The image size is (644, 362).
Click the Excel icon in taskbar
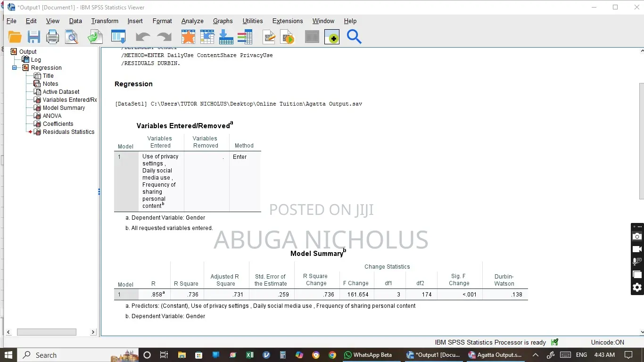click(250, 355)
